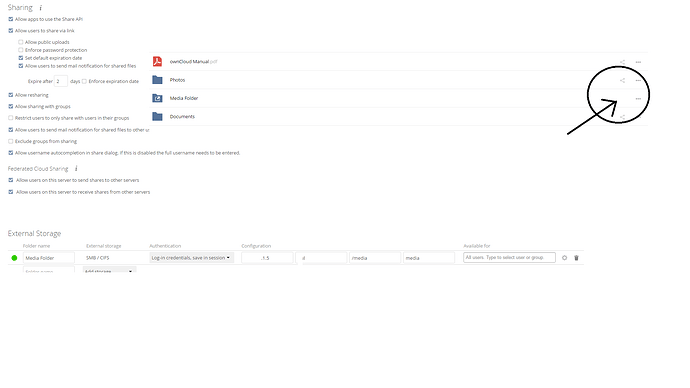Enable Exclude groups from sharing
Viewport: 690px width, 388px height.
pyautogui.click(x=11, y=141)
